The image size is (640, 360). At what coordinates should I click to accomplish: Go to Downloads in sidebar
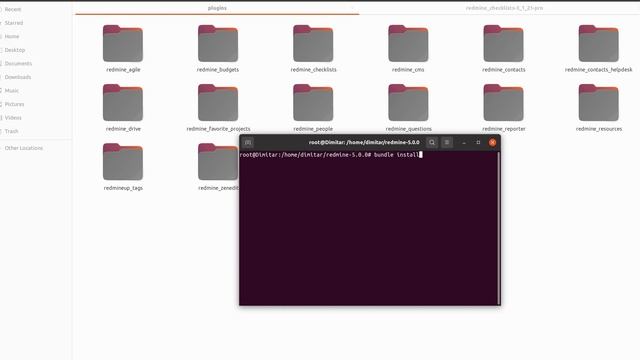click(18, 77)
